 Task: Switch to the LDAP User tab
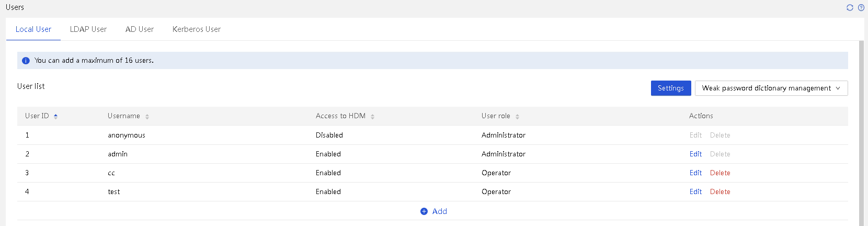(88, 29)
